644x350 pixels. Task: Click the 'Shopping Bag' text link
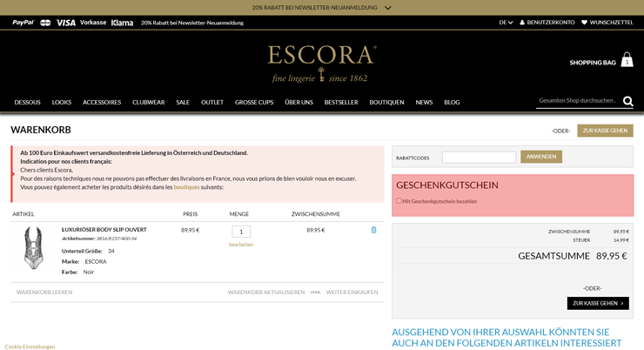click(593, 63)
